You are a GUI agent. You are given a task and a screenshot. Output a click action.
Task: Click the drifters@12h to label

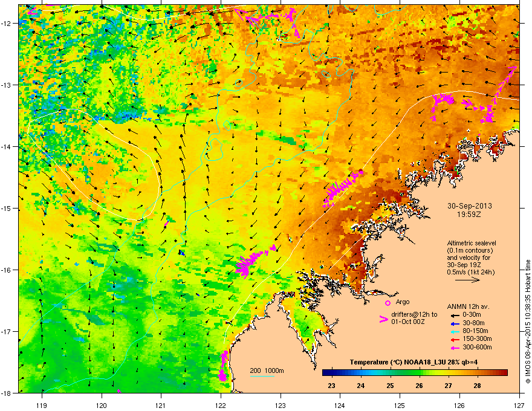[414, 315]
